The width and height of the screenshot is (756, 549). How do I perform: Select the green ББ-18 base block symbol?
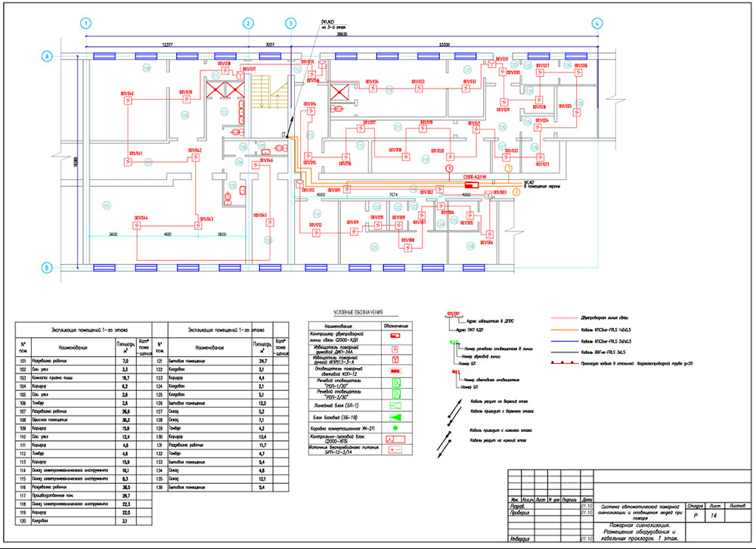pos(395,416)
